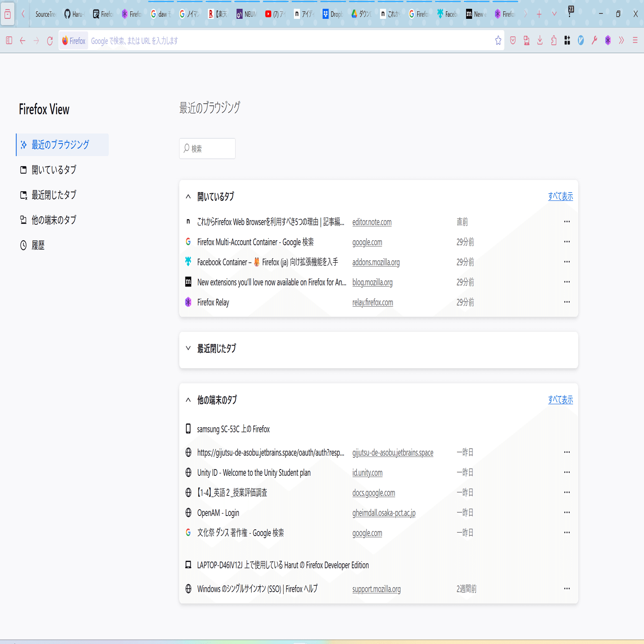The height and width of the screenshot is (644, 644).
Task: Open the editor.note.com link
Action: click(x=372, y=222)
